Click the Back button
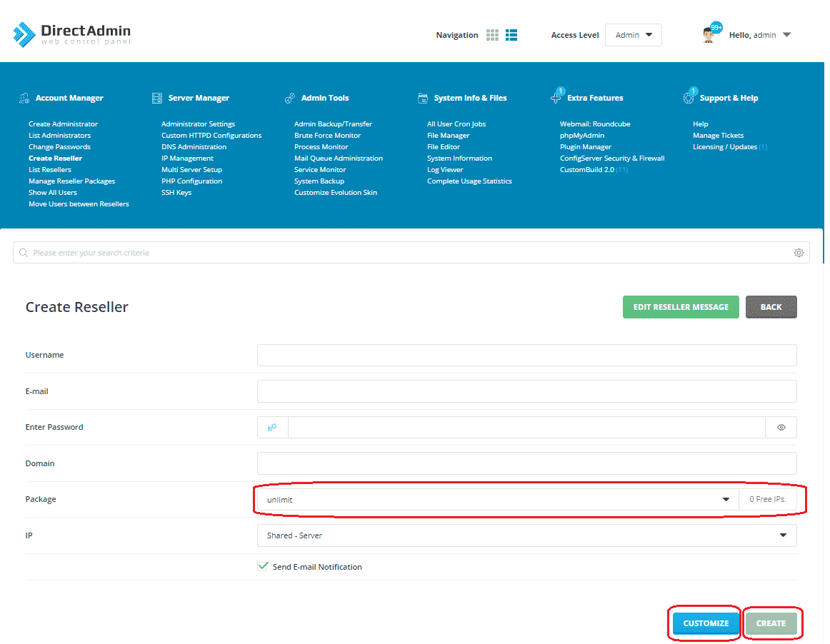The image size is (830, 644). [x=771, y=307]
